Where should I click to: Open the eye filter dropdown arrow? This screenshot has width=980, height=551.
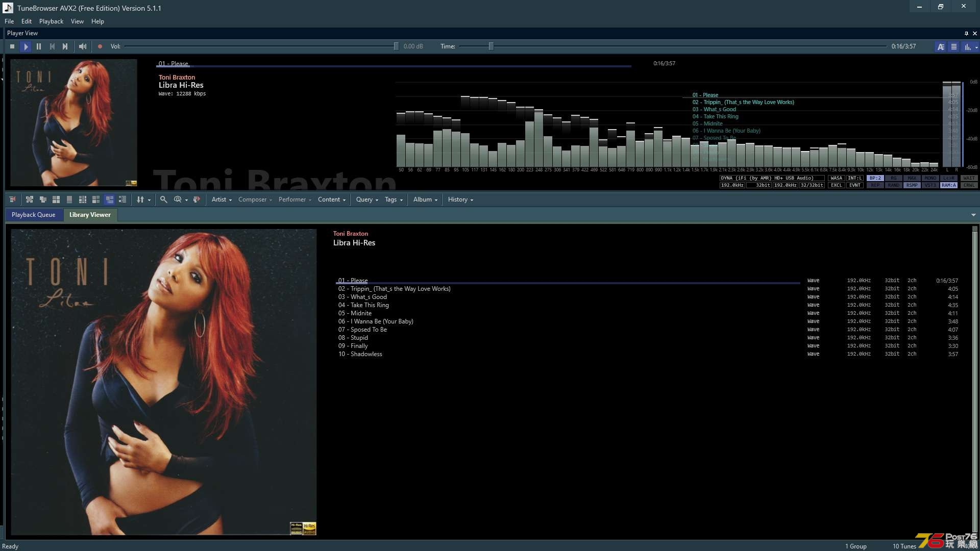[186, 200]
